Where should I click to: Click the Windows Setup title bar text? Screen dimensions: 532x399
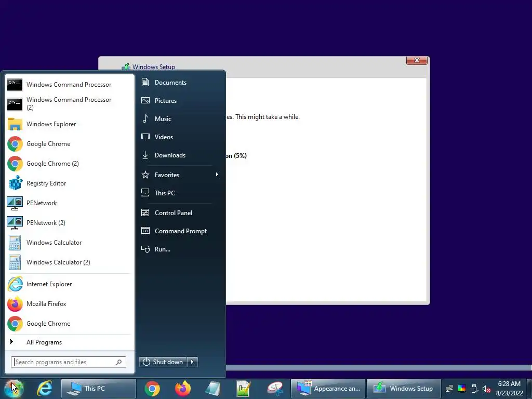point(154,67)
